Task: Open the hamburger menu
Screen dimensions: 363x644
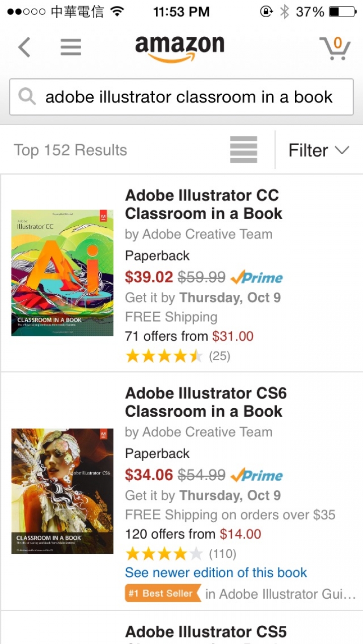Action: [71, 47]
